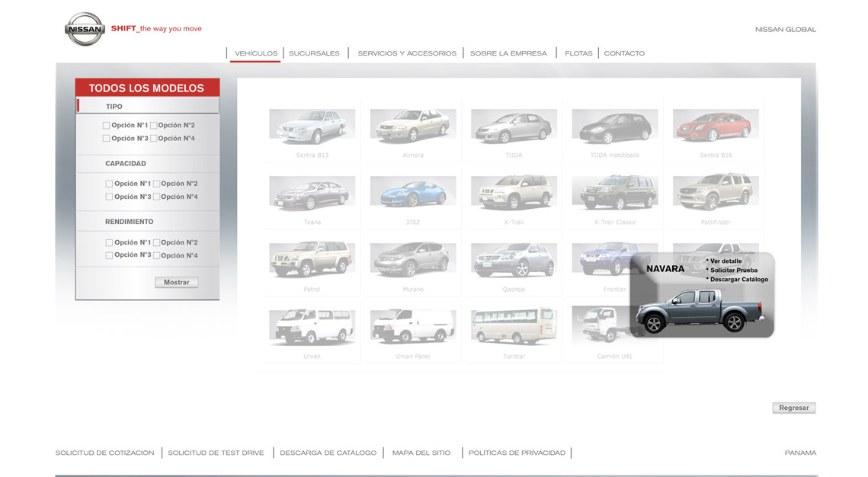Click Descargar Catálogo in Navara popup
Image resolution: width=868 pixels, height=477 pixels.
coord(739,280)
